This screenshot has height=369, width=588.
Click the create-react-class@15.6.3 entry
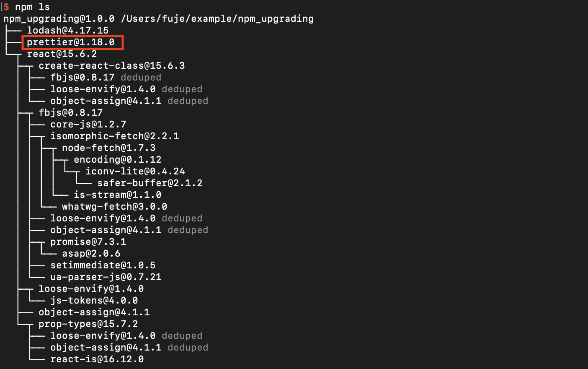(x=111, y=66)
